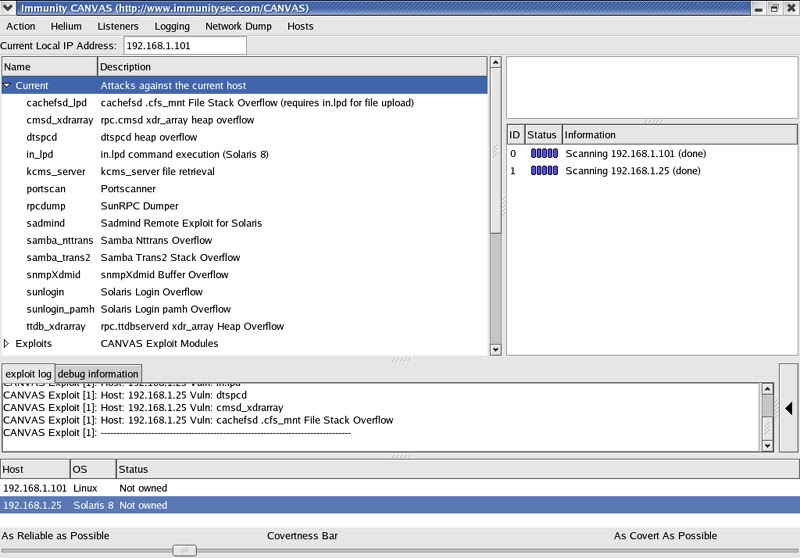The image size is (800, 558).
Task: Click log line Vuln: cmsd_xdrarray
Action: click(x=143, y=408)
